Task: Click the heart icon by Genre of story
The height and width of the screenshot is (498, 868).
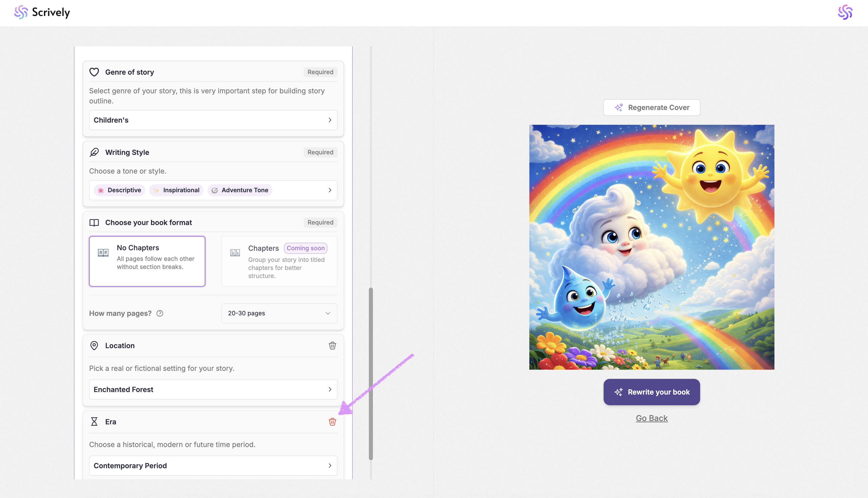Action: pyautogui.click(x=94, y=72)
